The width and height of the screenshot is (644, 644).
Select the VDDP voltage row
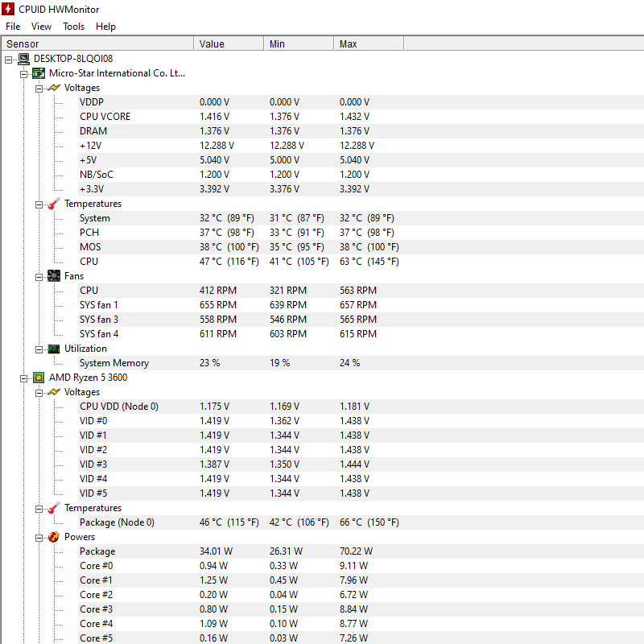tap(361, 102)
